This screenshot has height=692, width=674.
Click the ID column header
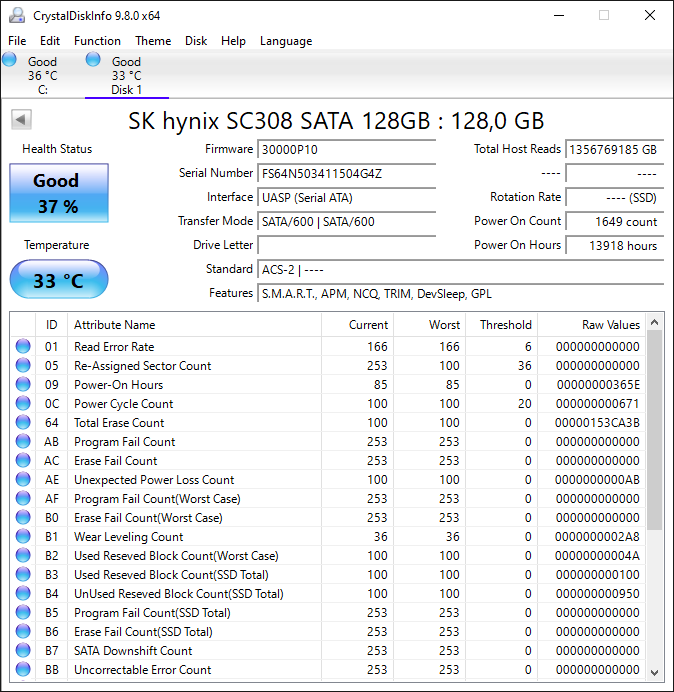[x=52, y=325]
